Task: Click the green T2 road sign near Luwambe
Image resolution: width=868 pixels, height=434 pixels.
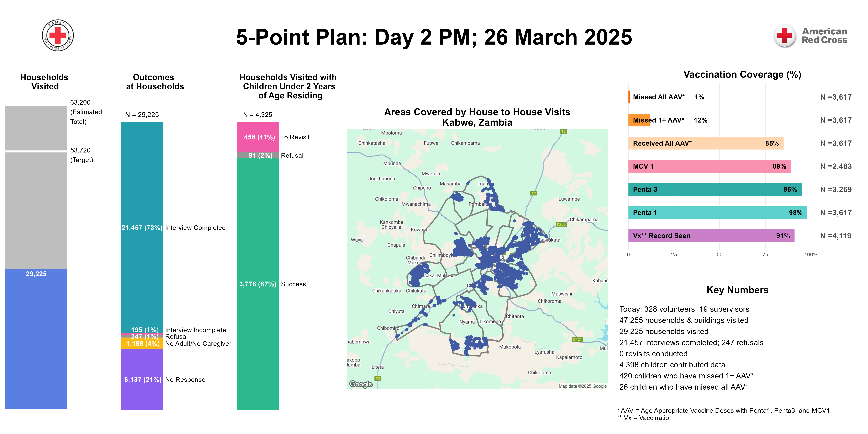Action: 533,193
